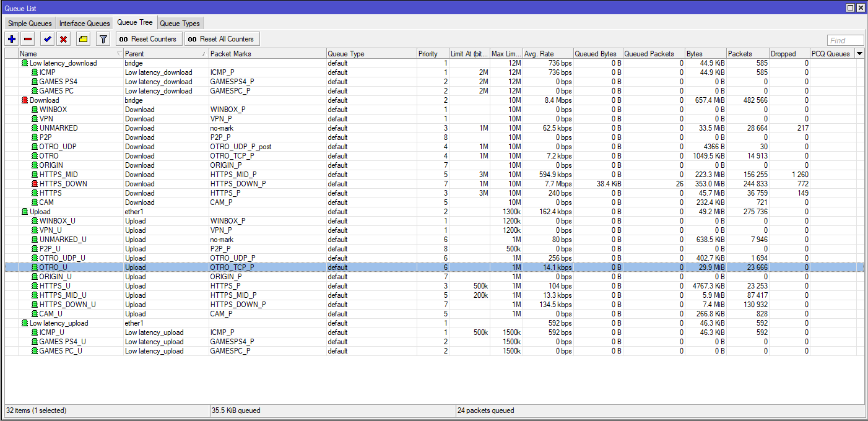This screenshot has width=868, height=421.
Task: Click the P2P queue icon
Action: coord(35,137)
